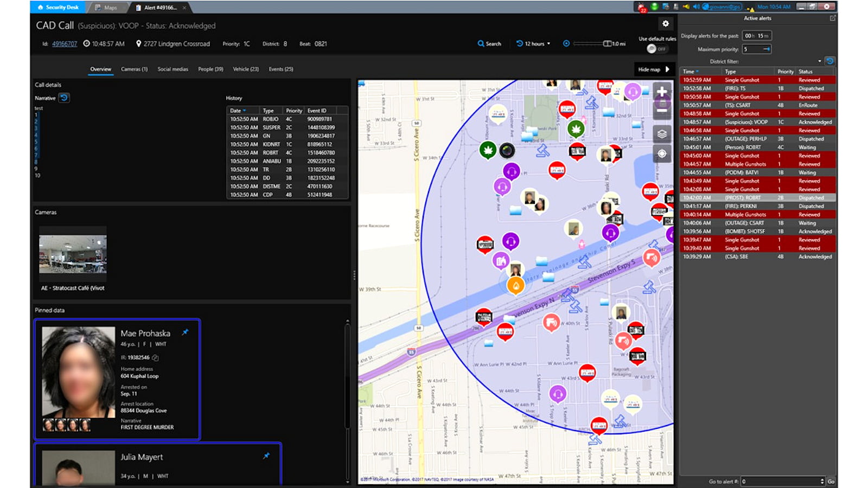Collapse the map with Hide map
Viewport: 868px width, 488px height.
coord(654,69)
